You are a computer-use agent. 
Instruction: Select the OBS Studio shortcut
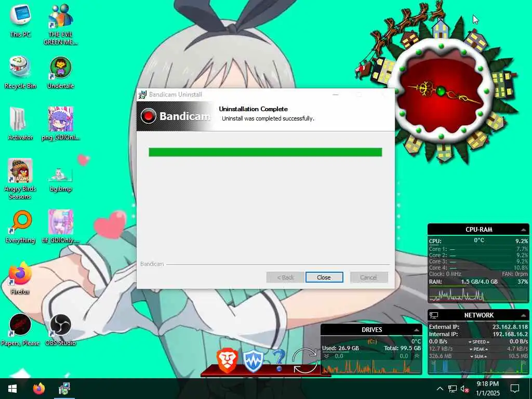(60, 330)
